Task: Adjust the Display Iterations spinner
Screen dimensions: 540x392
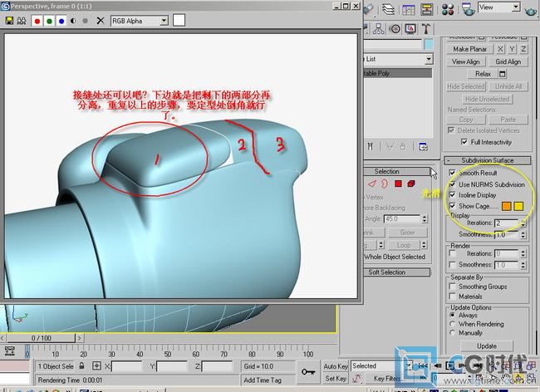Action: click(x=523, y=223)
